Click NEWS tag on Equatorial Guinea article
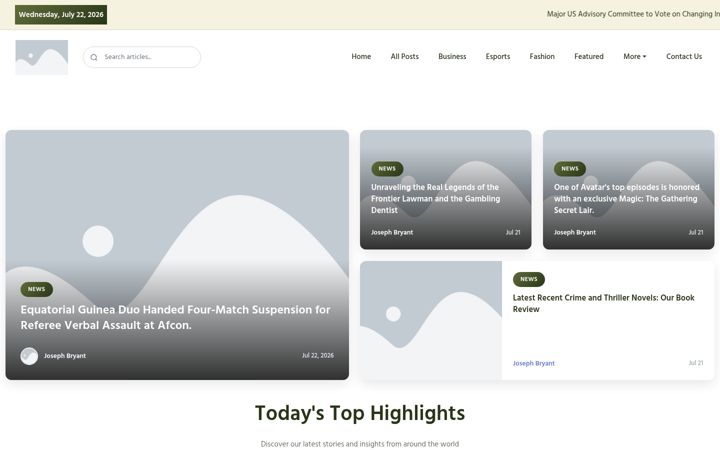Screen dimensions: 720x450 pyautogui.click(x=36, y=289)
